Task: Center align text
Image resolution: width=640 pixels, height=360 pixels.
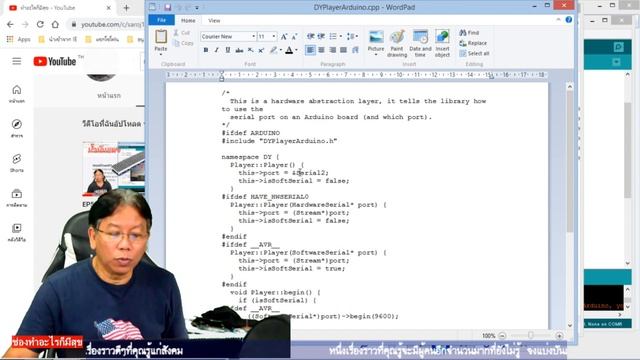Action: tap(322, 50)
